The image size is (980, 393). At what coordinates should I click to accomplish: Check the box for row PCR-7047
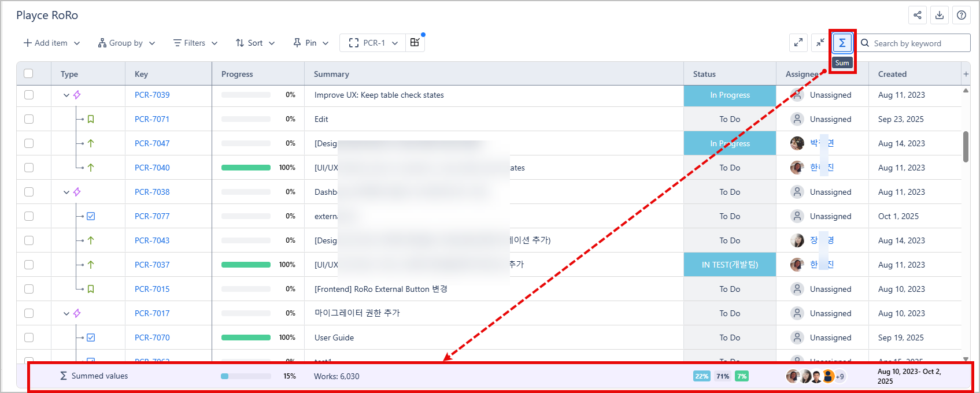pos(29,143)
